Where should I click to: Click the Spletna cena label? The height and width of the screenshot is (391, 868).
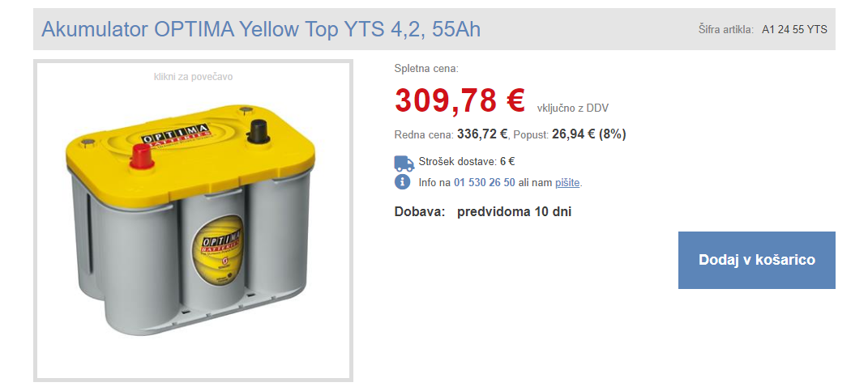(426, 69)
